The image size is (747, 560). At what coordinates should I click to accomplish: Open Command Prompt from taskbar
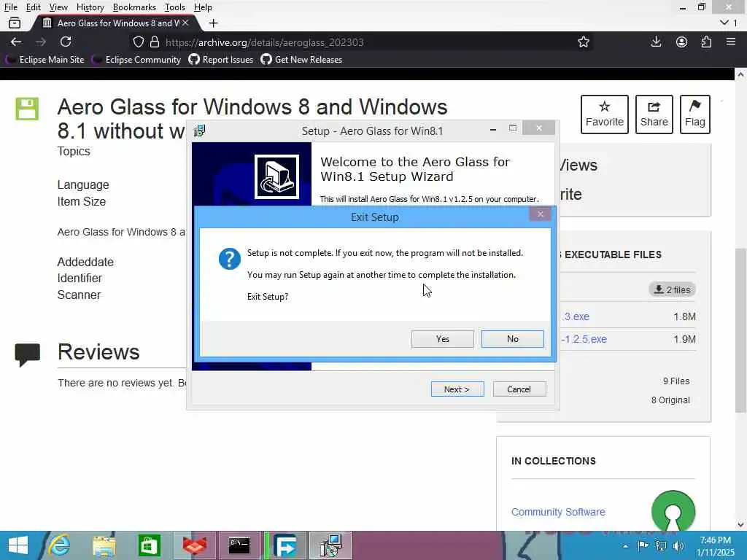pos(239,545)
